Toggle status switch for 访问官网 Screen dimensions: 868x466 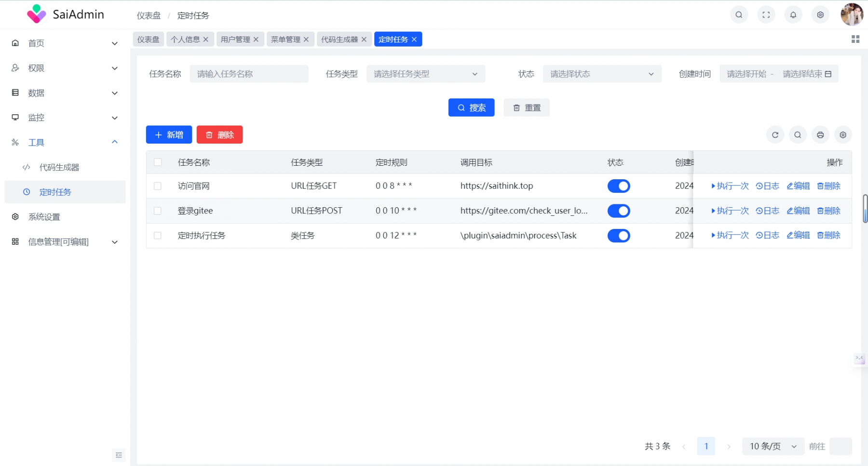point(619,186)
